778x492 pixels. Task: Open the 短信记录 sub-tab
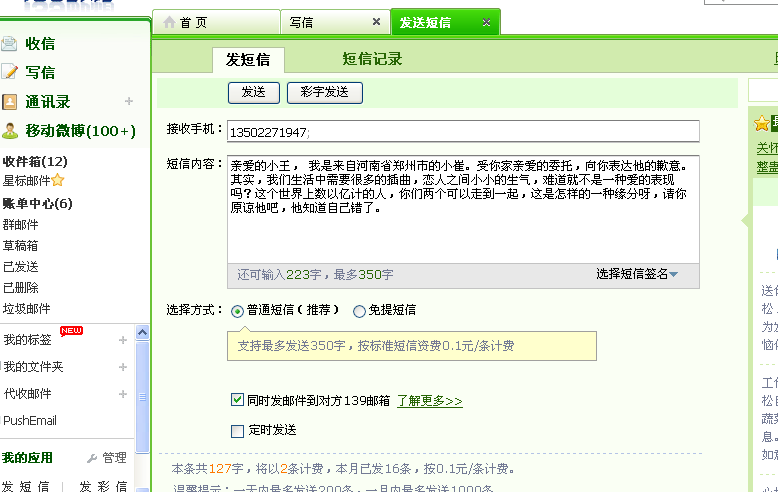tap(372, 59)
